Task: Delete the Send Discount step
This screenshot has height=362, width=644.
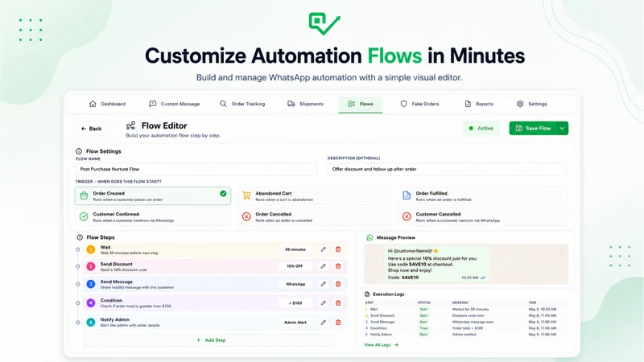Action: click(x=338, y=266)
